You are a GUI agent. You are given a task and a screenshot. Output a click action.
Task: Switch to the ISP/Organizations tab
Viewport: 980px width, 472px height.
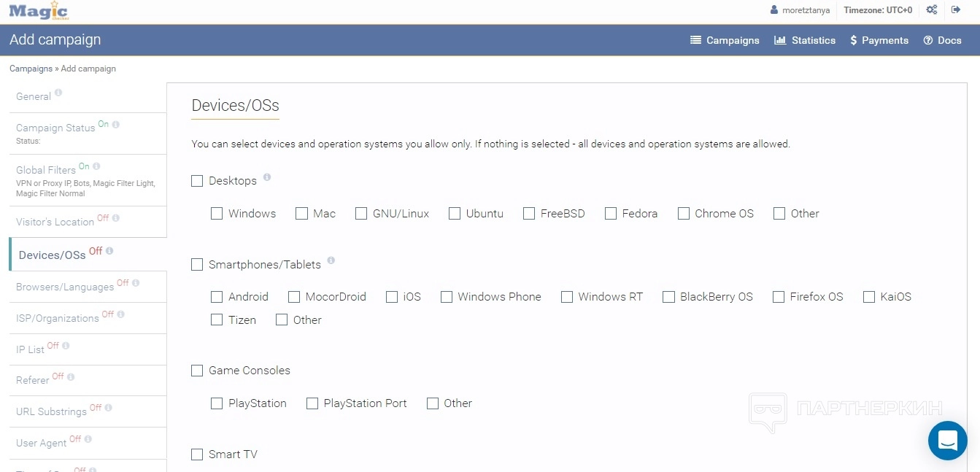tap(58, 318)
